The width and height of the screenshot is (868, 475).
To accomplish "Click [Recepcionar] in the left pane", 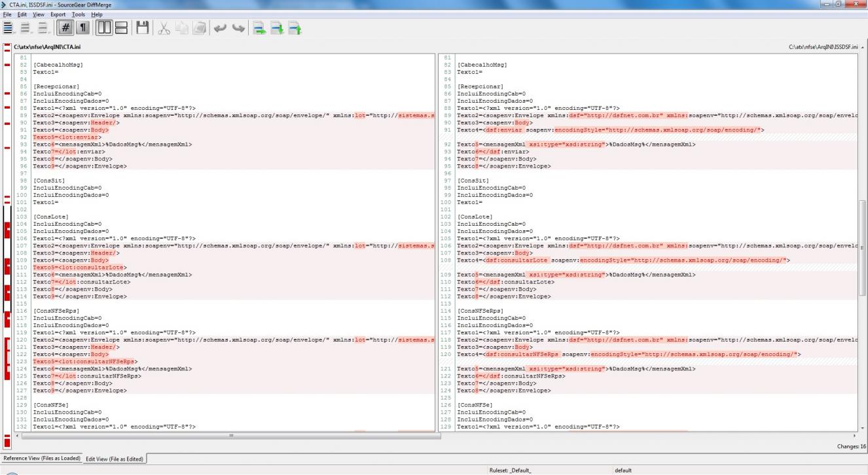I will (56, 86).
